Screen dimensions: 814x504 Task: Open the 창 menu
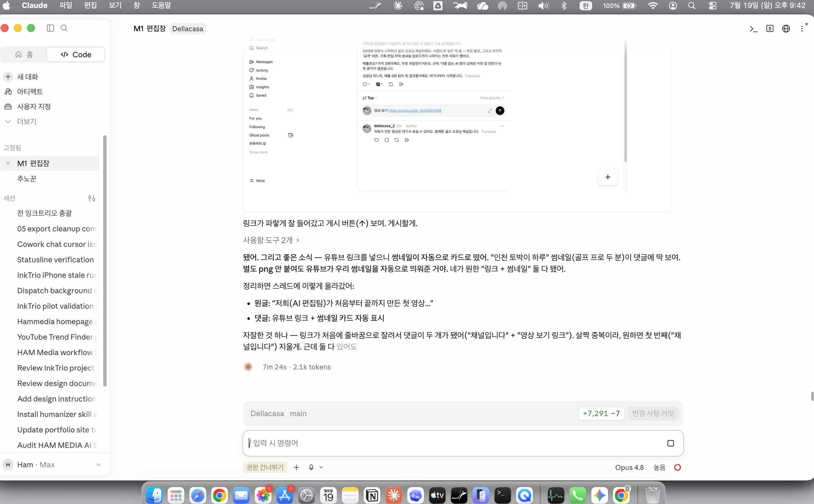(136, 5)
